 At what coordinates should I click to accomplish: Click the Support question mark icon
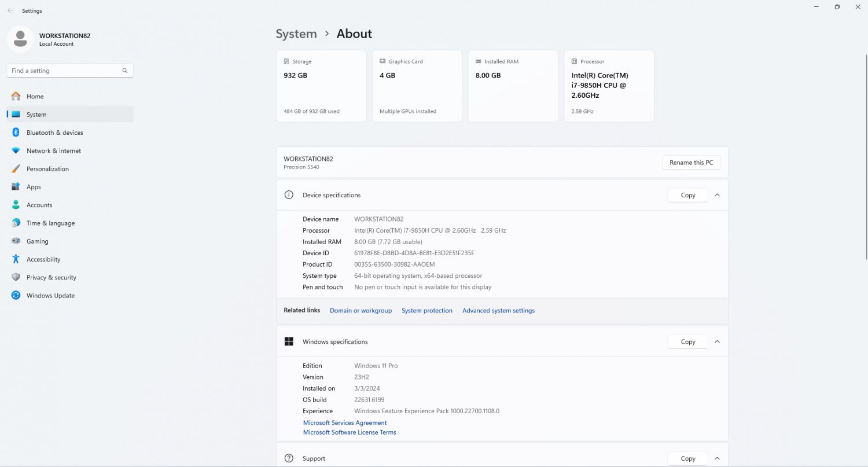(x=289, y=458)
